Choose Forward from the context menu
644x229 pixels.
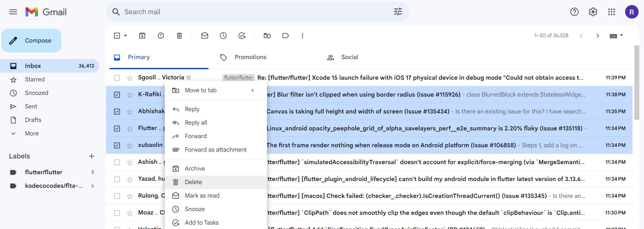[x=216, y=136]
